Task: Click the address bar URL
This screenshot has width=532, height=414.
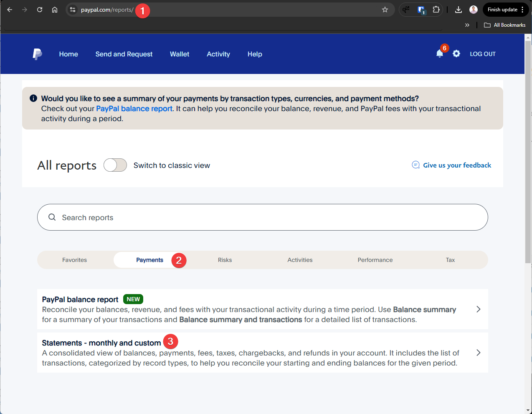Action: (107, 10)
